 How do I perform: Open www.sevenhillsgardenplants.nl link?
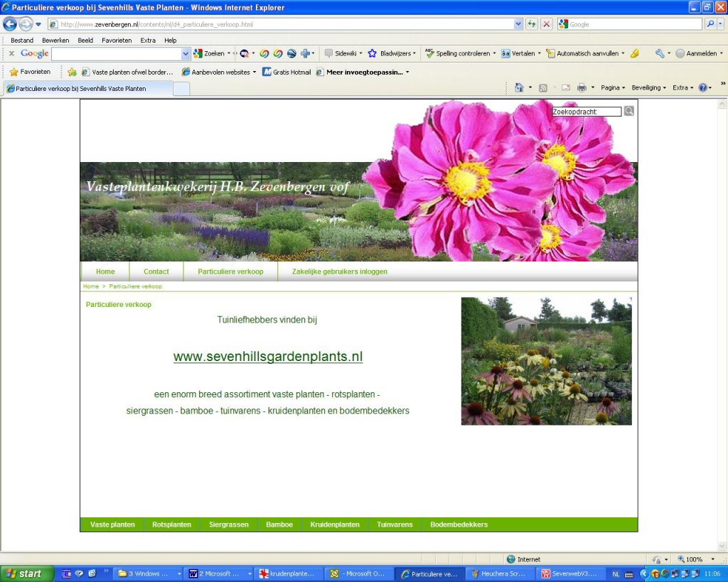(268, 357)
